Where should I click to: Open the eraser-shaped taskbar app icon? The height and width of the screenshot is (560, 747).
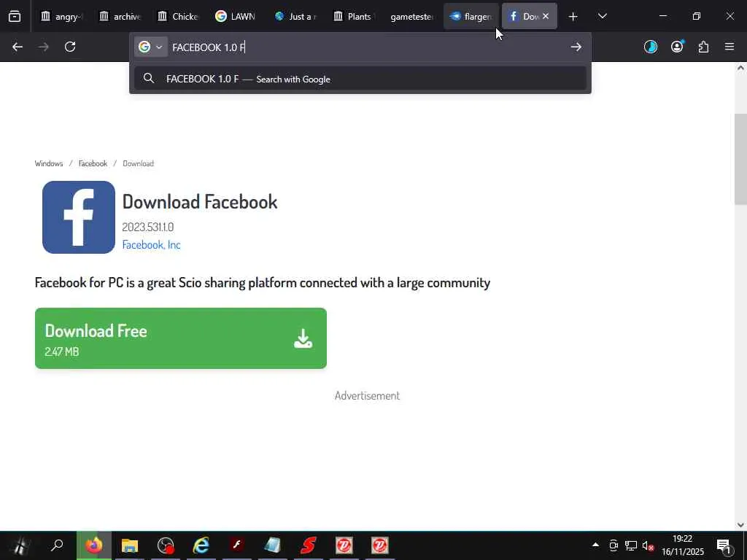point(273,545)
